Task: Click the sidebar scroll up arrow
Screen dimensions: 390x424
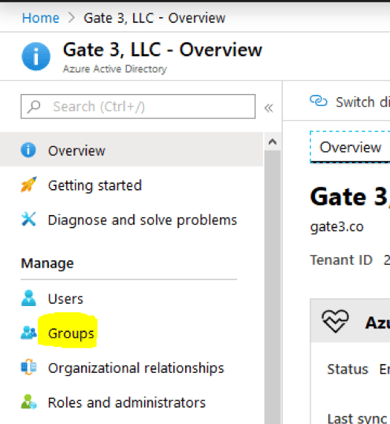Action: click(x=272, y=142)
